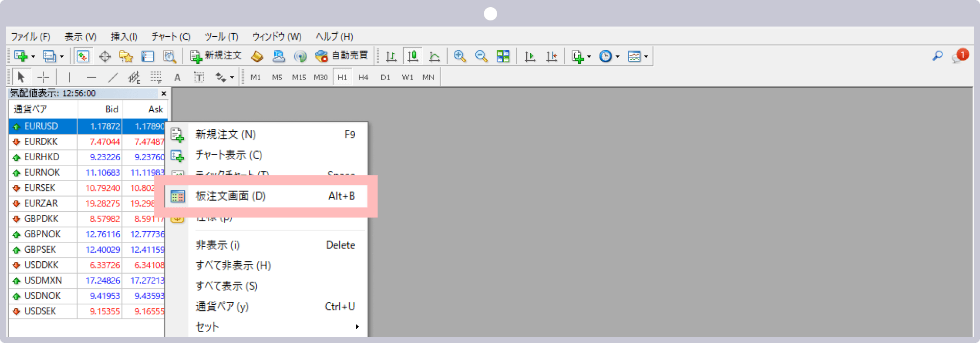Click the Zoom Out magnifier icon

click(x=481, y=56)
